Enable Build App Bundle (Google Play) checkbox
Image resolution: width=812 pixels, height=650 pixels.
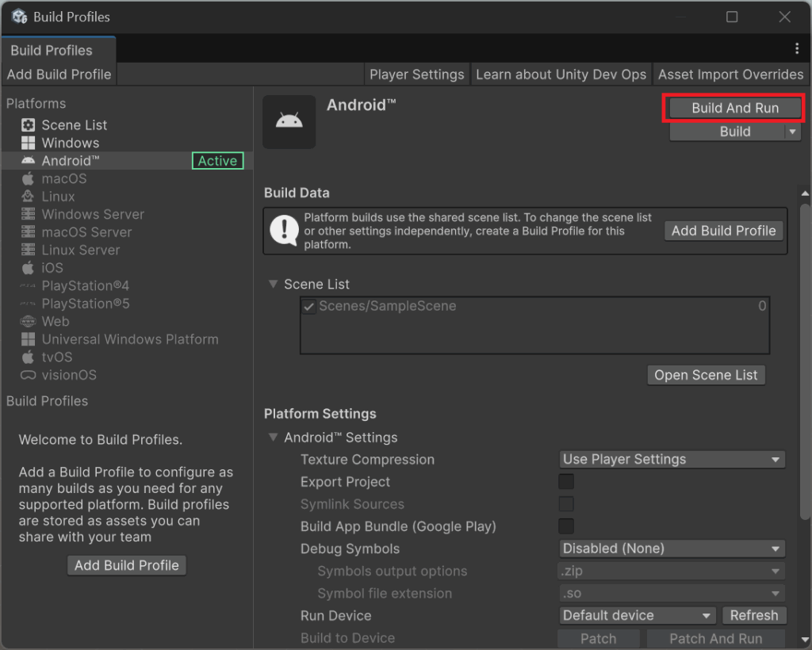pyautogui.click(x=566, y=526)
